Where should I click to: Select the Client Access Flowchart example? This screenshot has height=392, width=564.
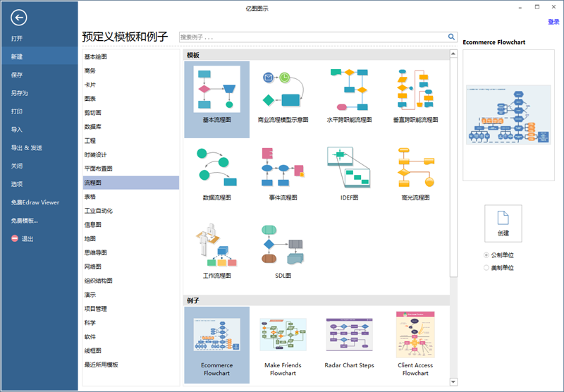coord(415,334)
